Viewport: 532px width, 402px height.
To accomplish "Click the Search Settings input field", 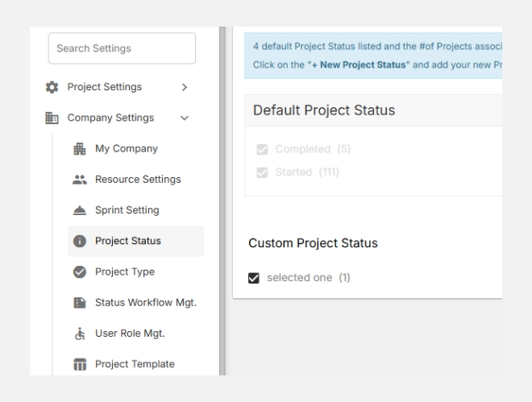I will pos(122,48).
